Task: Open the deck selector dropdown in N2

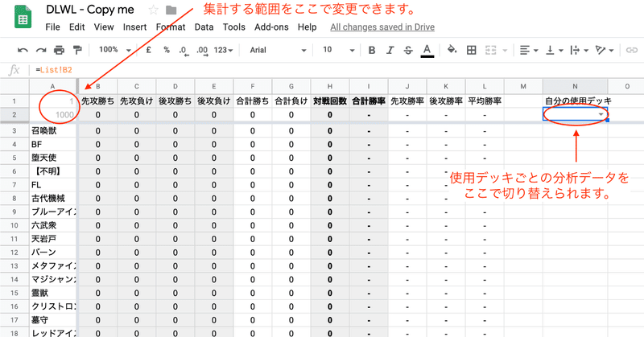Action: [601, 114]
